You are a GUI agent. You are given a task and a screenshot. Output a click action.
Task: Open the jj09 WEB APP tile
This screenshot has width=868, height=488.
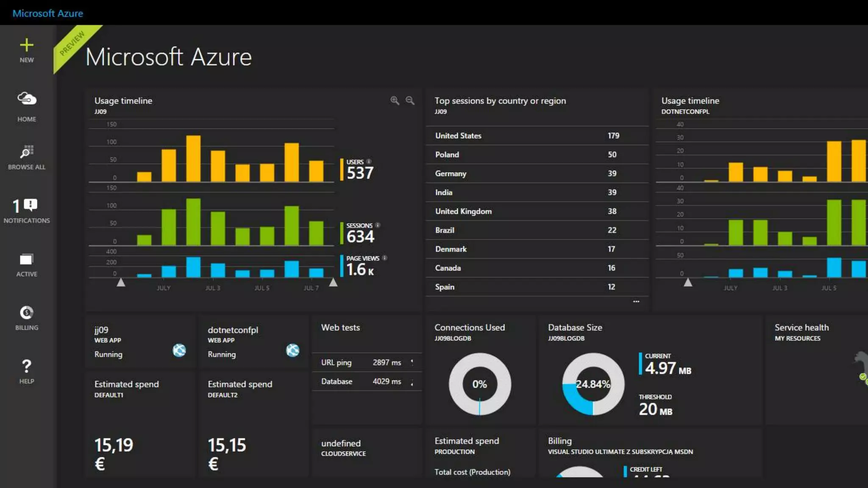click(140, 342)
